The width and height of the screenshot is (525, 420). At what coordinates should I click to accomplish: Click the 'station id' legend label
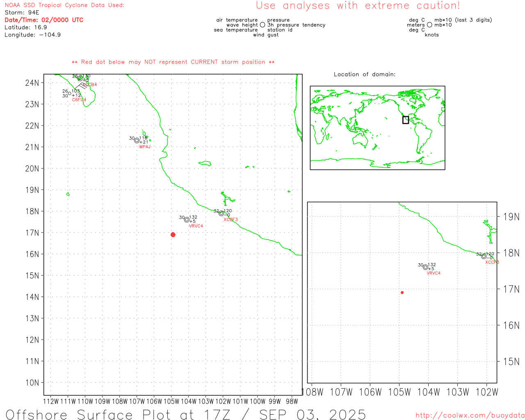click(x=280, y=30)
